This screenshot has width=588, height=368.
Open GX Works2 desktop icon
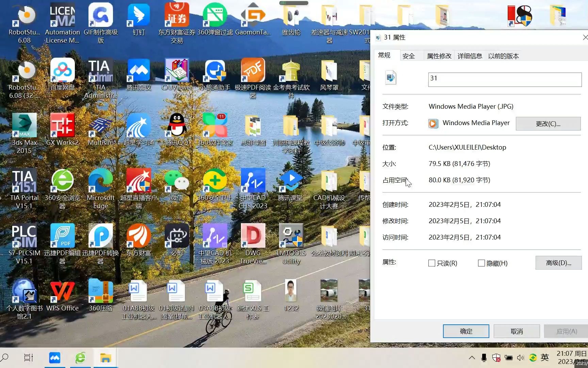[x=62, y=129]
